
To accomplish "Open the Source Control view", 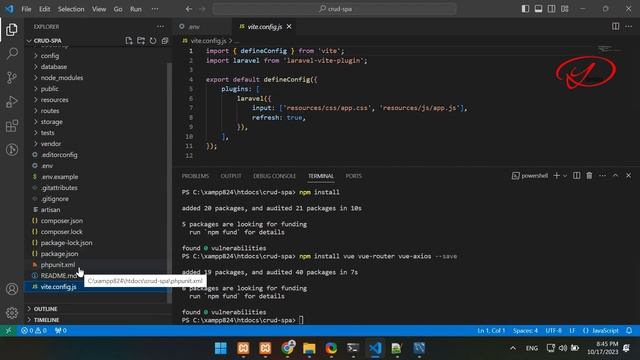I will pos(12,78).
